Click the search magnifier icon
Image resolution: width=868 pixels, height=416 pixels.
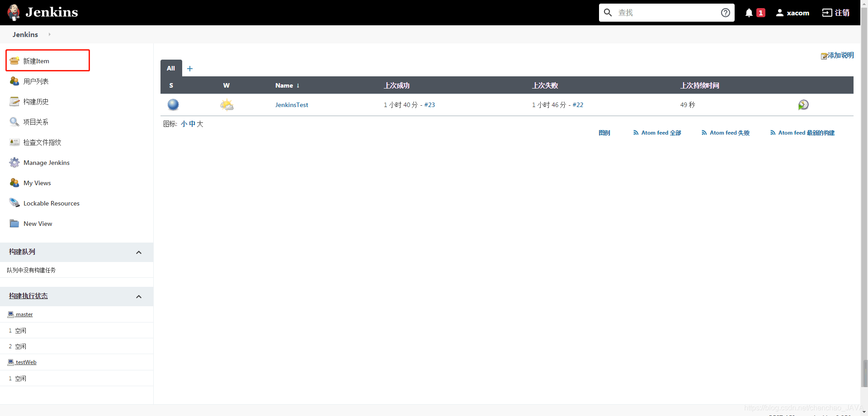click(608, 13)
